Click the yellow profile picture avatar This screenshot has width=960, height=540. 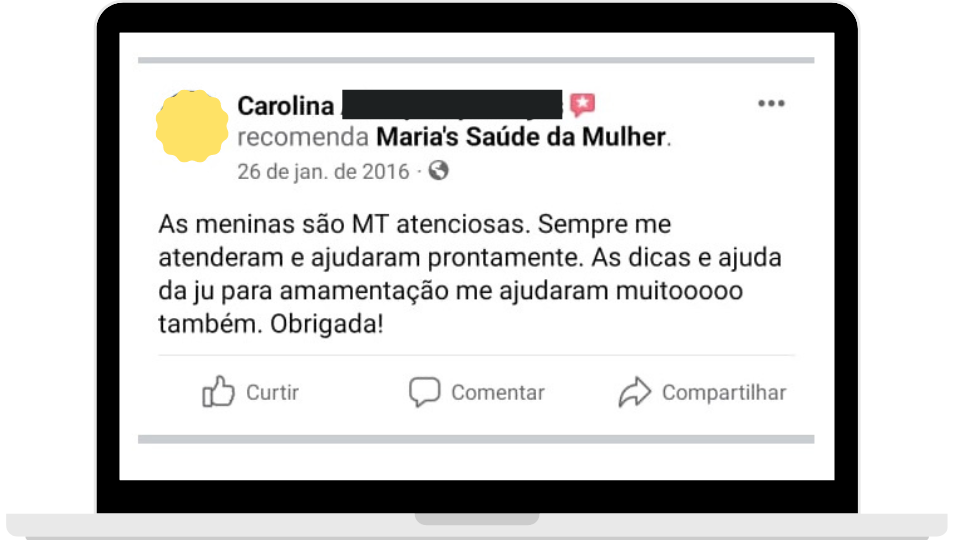click(x=192, y=126)
